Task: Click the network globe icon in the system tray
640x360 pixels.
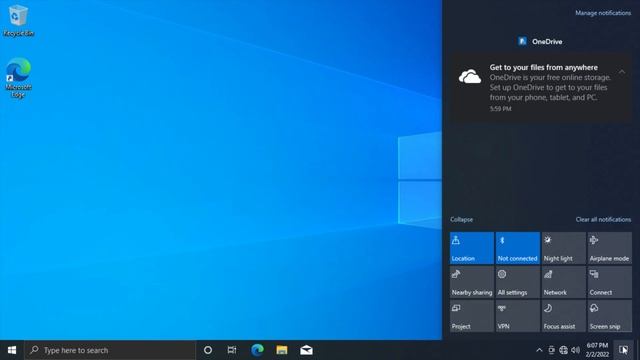Action: point(563,350)
